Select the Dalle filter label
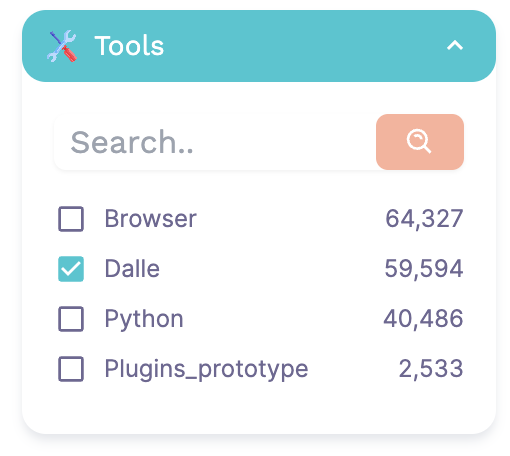The image size is (510, 456). coord(132,269)
